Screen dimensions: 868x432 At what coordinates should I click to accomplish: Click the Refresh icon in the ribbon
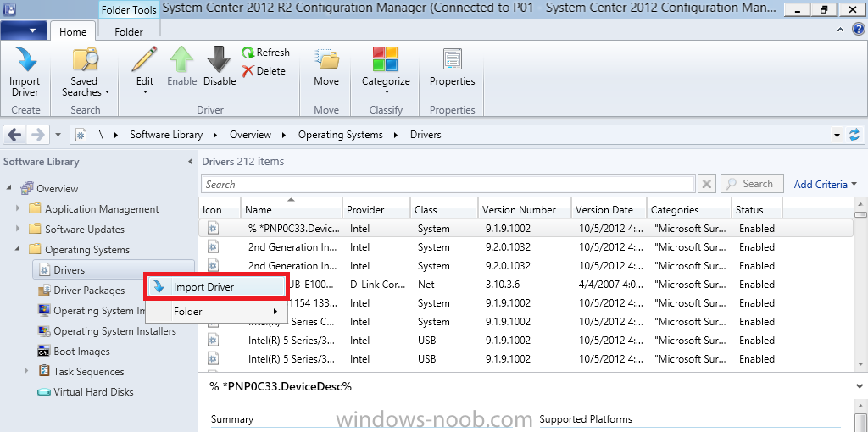click(248, 53)
